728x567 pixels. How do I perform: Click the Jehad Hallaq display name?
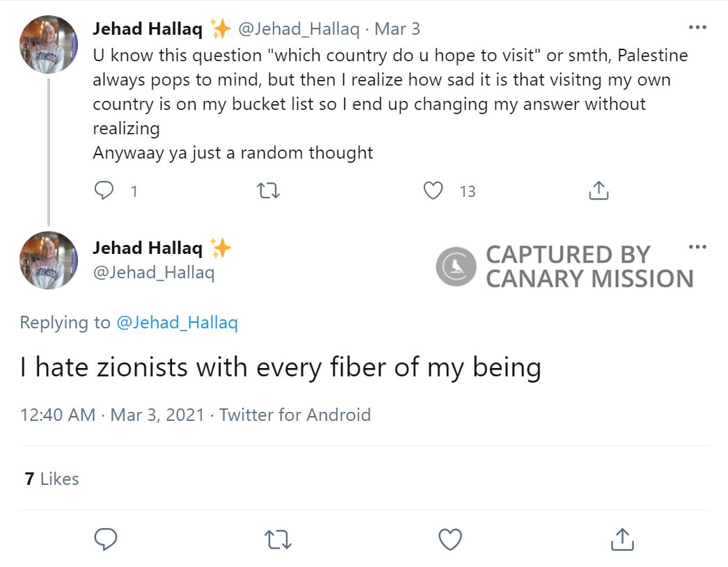click(147, 29)
